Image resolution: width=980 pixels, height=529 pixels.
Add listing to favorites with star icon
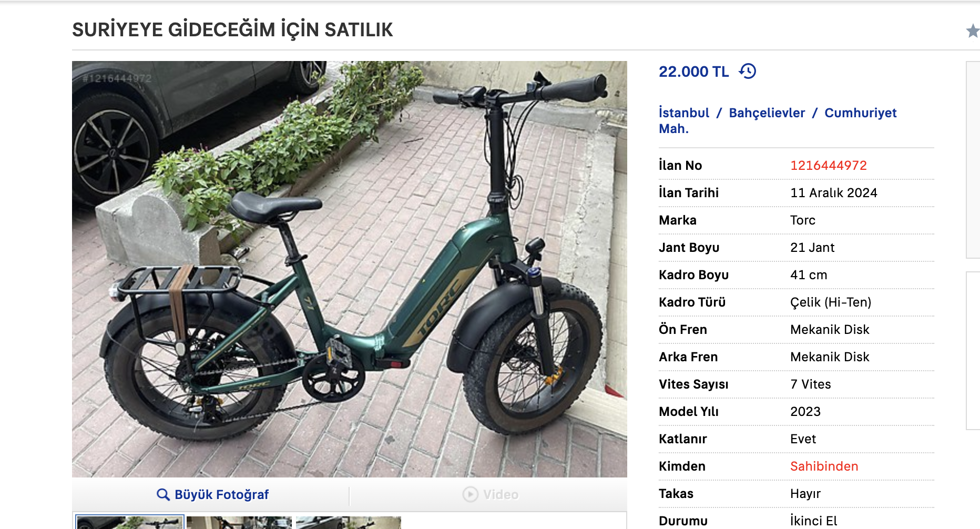[x=973, y=31]
